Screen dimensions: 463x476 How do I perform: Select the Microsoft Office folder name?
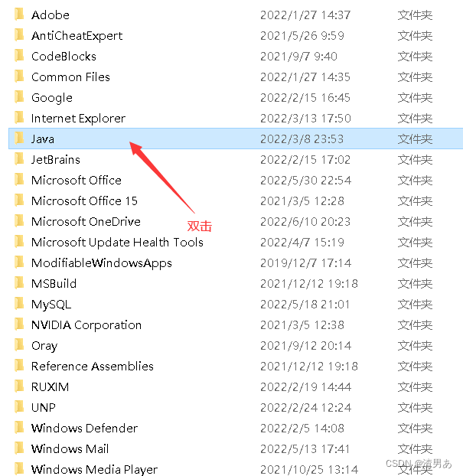(x=77, y=180)
